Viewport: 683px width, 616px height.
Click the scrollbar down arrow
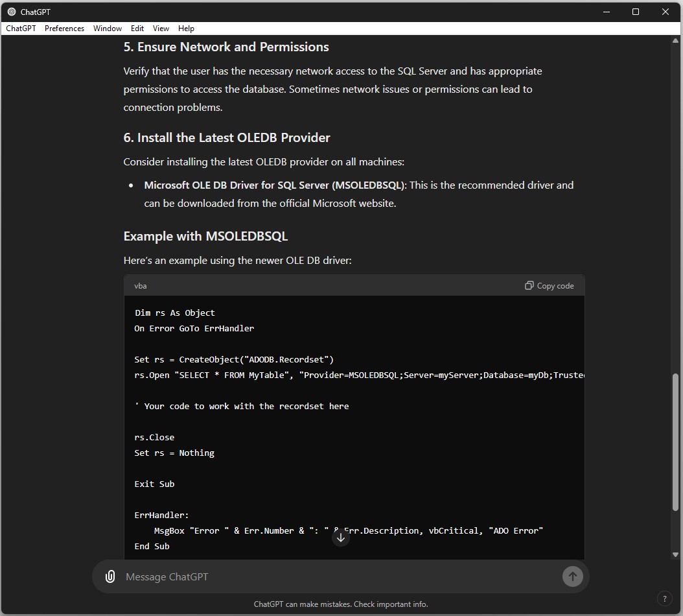(676, 554)
